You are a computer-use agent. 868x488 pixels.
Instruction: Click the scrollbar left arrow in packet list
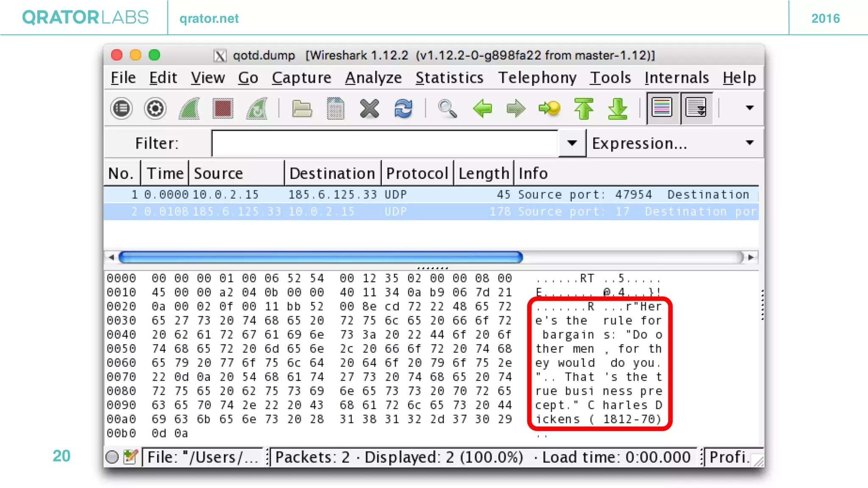[x=111, y=257]
